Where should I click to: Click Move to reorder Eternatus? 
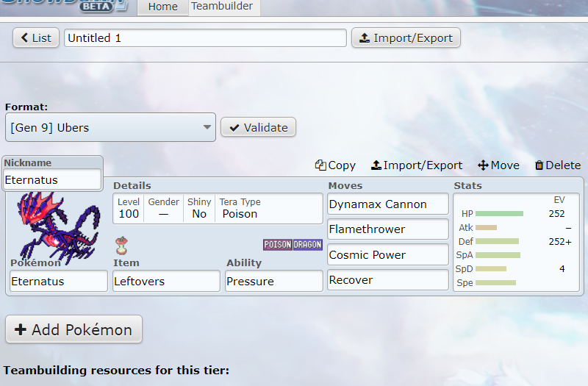[x=498, y=165]
